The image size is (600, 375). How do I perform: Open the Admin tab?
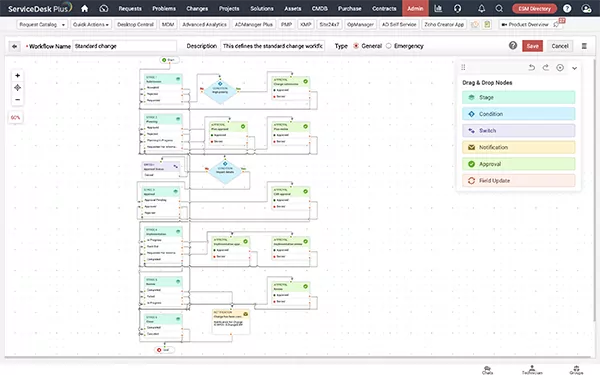tap(415, 8)
